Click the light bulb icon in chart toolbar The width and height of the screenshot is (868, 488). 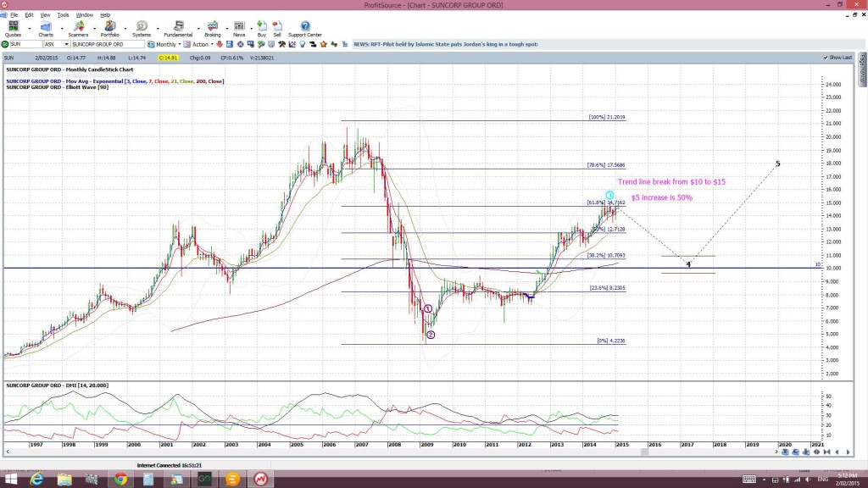click(303, 44)
